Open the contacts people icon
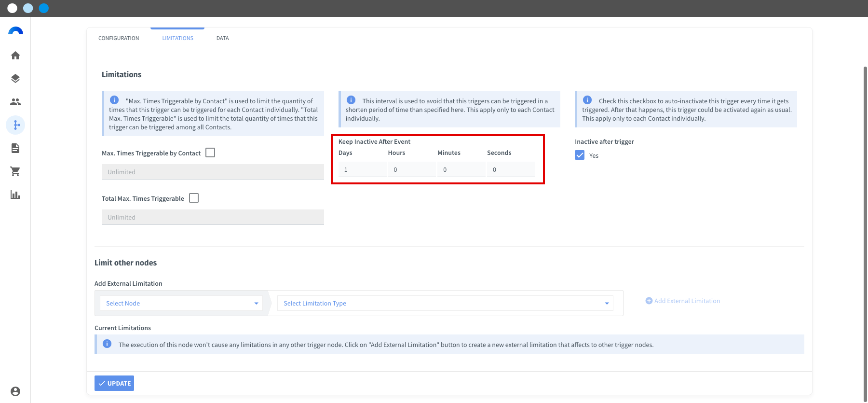The image size is (868, 403). [15, 102]
